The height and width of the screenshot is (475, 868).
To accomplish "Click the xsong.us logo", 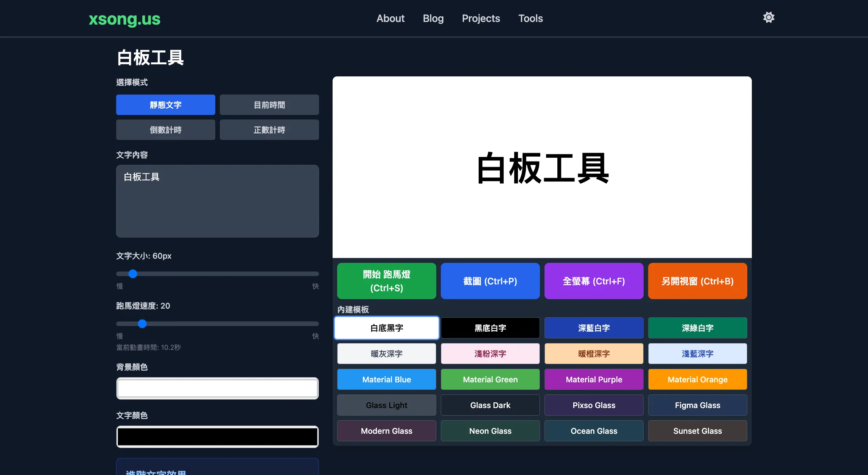I will pyautogui.click(x=125, y=19).
